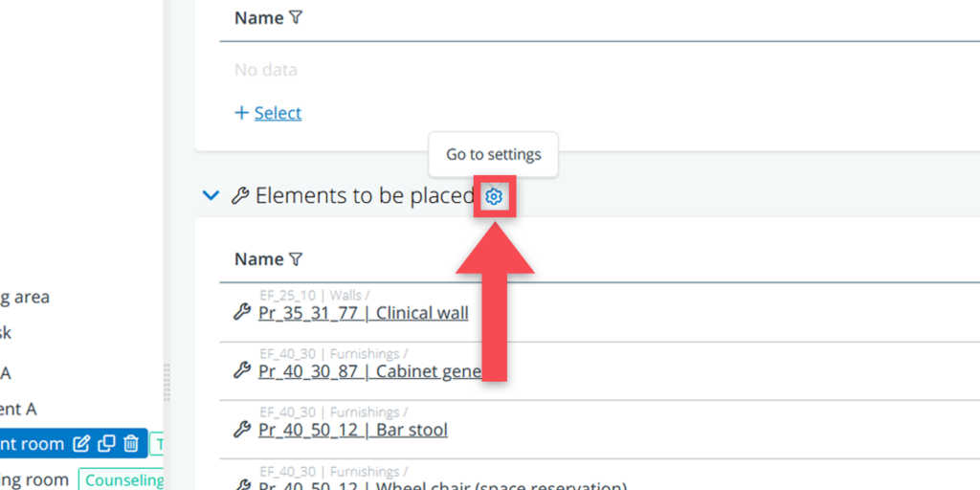The image size is (980, 490).
Task: Filter the upper table's Name column
Action: coord(296,18)
